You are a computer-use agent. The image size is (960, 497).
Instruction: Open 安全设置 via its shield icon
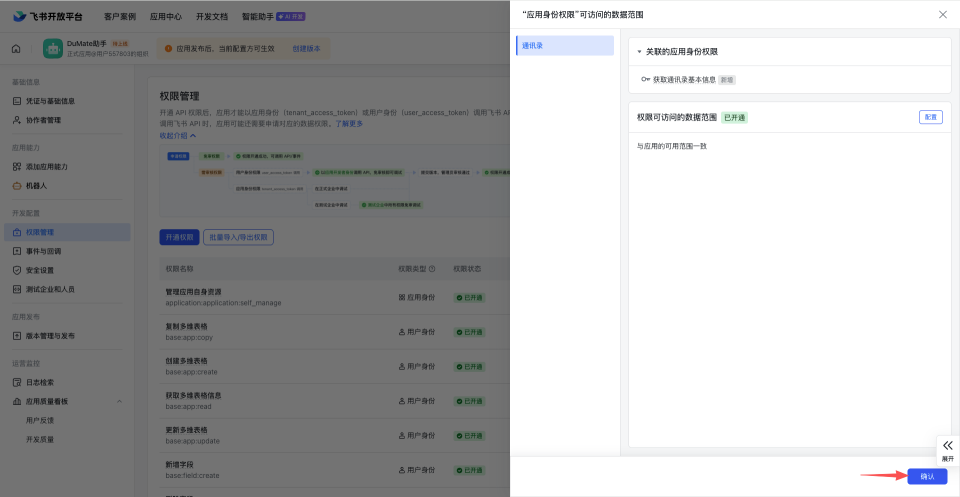17,270
